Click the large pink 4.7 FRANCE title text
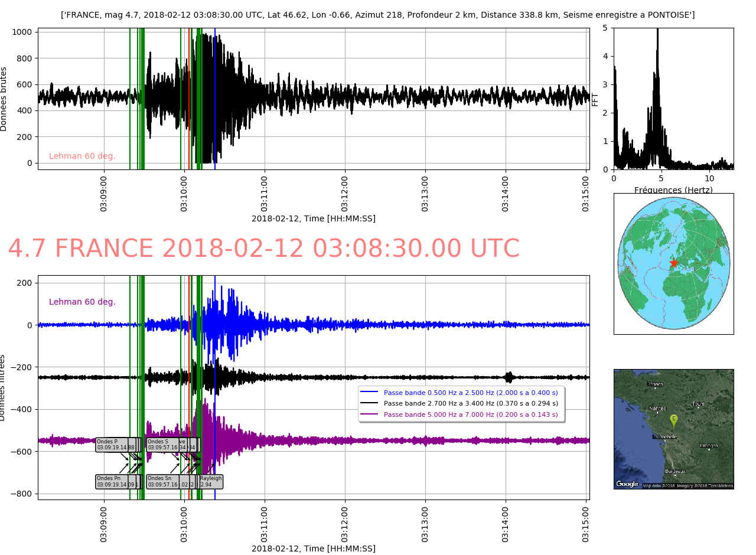This screenshot has height=555, width=756. click(263, 249)
